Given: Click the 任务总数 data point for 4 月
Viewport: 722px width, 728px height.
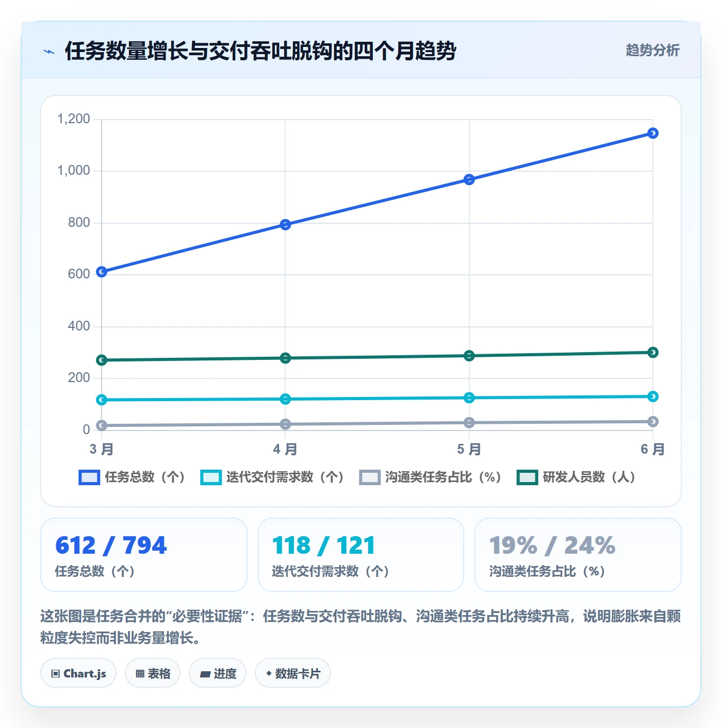Looking at the screenshot, I should 285,225.
